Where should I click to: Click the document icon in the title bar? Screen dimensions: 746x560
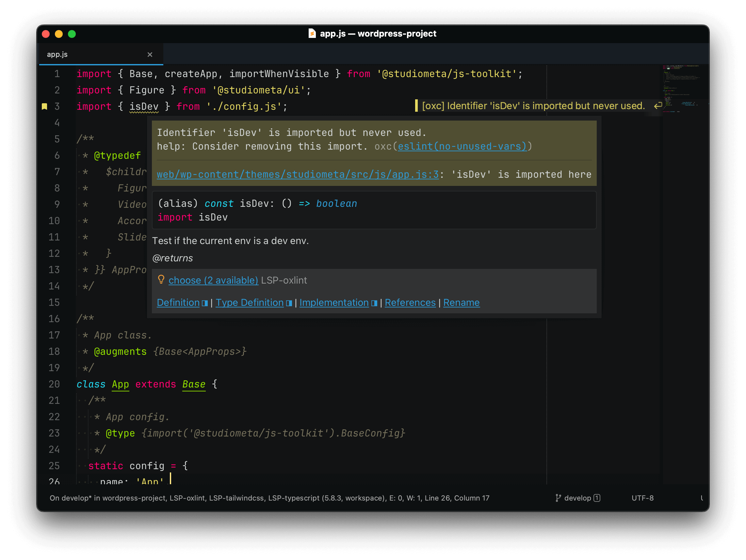pos(312,33)
